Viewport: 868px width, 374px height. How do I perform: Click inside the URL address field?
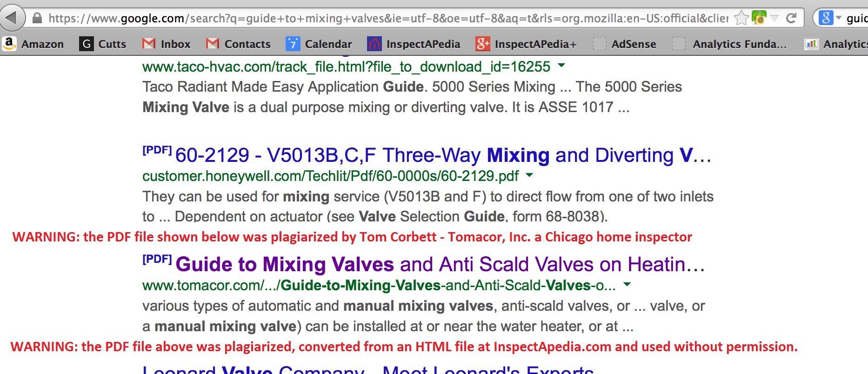372,18
